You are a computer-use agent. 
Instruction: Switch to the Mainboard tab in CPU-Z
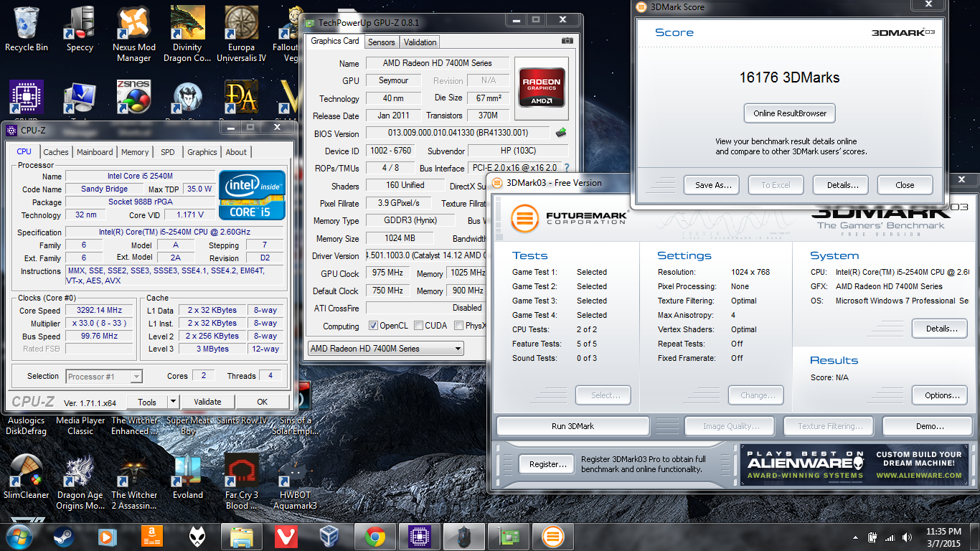tap(95, 152)
